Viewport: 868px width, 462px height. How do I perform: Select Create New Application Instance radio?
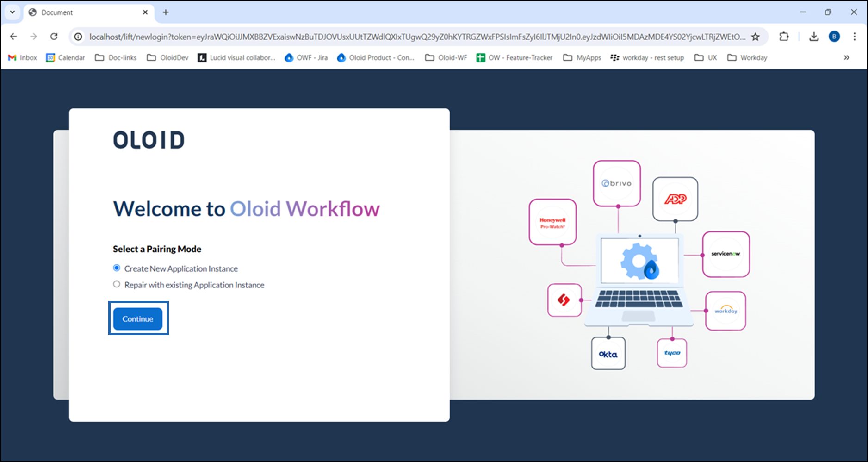117,268
